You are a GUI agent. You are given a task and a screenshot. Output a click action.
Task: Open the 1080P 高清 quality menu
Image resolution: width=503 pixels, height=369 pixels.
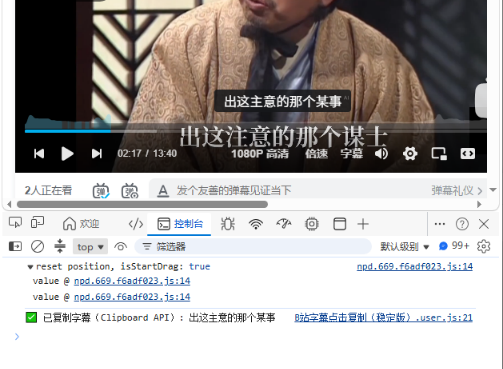pos(260,154)
